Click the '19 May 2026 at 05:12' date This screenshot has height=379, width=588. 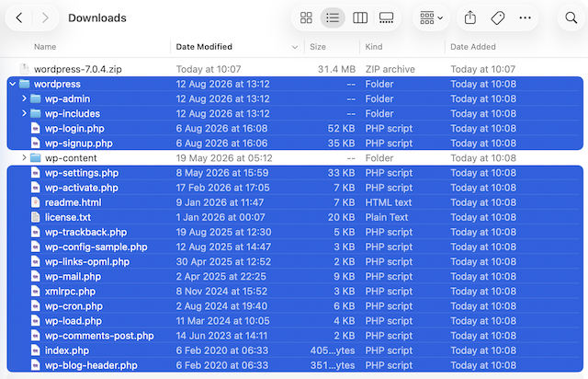(224, 157)
